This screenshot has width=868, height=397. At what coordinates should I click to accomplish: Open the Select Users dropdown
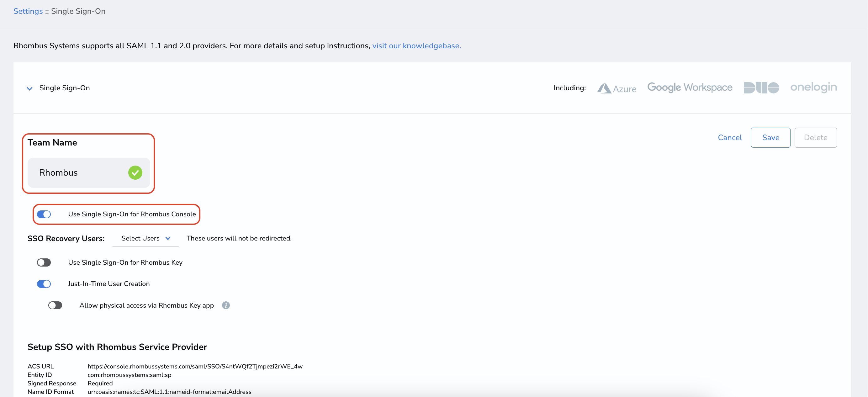click(x=146, y=238)
